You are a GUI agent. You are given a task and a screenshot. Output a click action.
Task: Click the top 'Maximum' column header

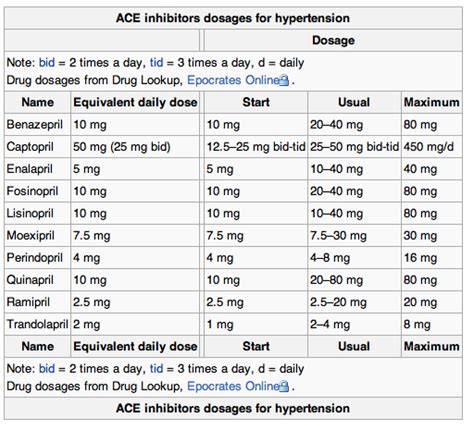pos(432,102)
